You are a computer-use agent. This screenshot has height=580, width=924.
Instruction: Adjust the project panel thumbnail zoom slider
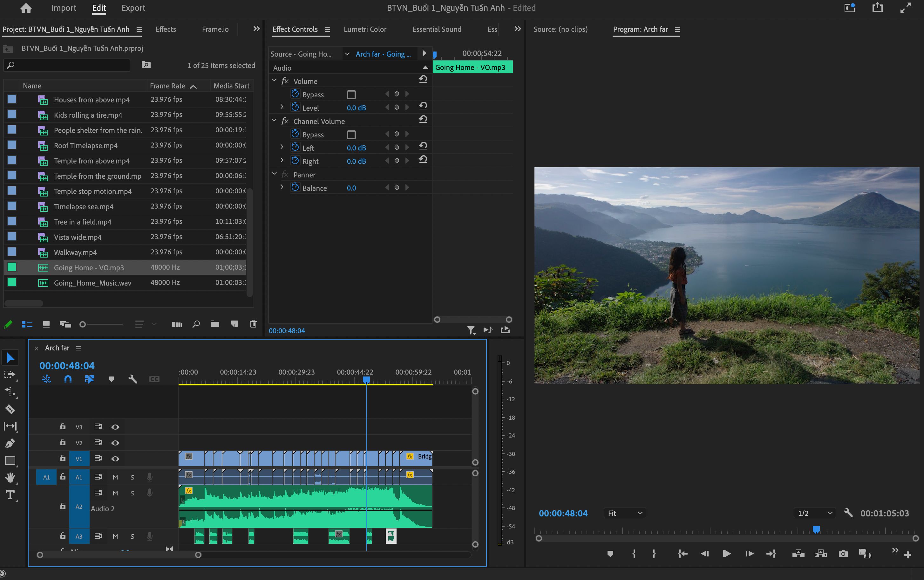[x=101, y=325]
